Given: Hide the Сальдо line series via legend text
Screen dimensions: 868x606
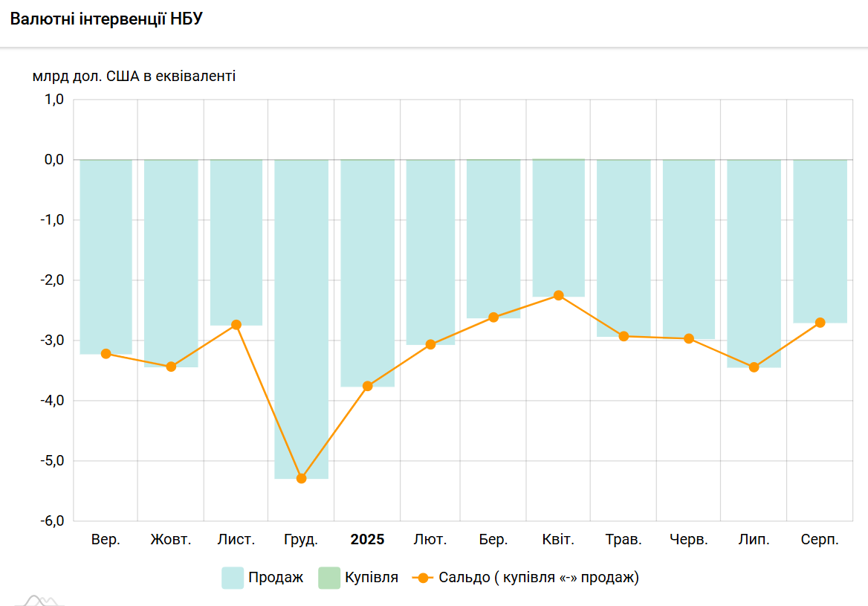Looking at the screenshot, I should click(538, 578).
